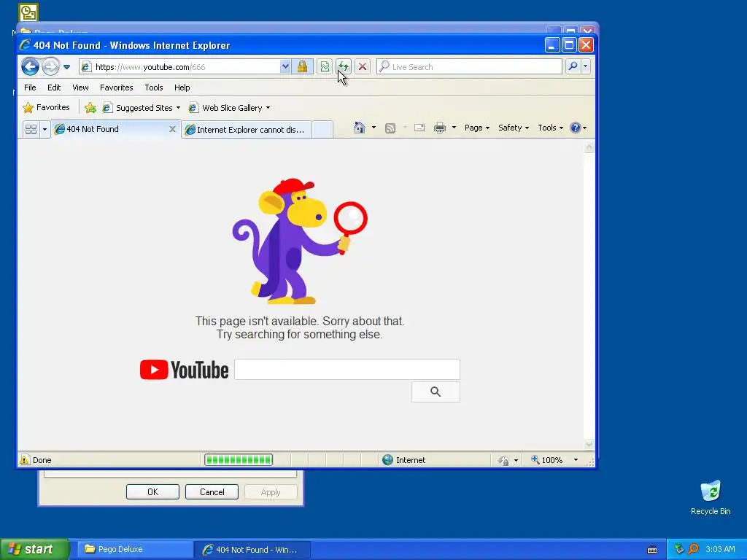Click the tray magnifier icon
Viewport: 747px width, 560px height.
693,549
